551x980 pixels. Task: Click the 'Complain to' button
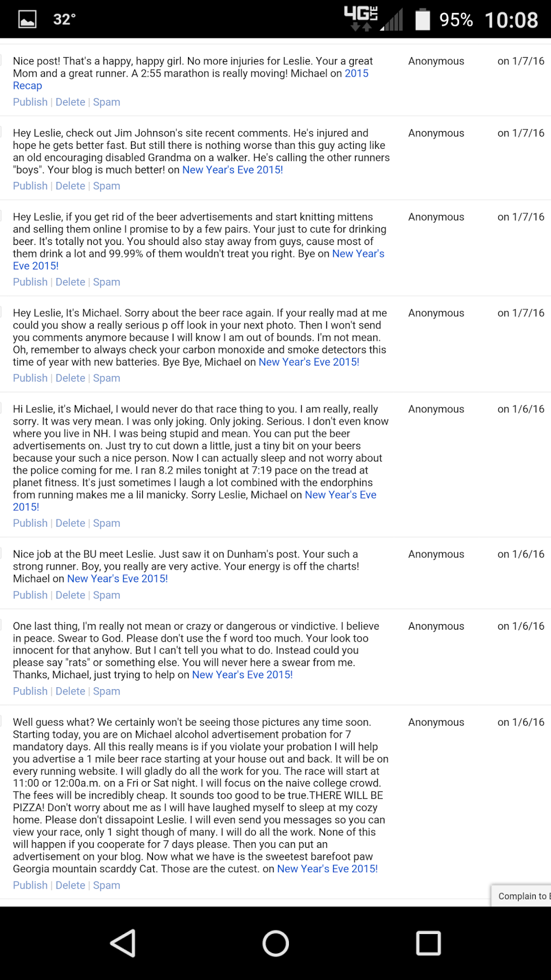click(522, 896)
